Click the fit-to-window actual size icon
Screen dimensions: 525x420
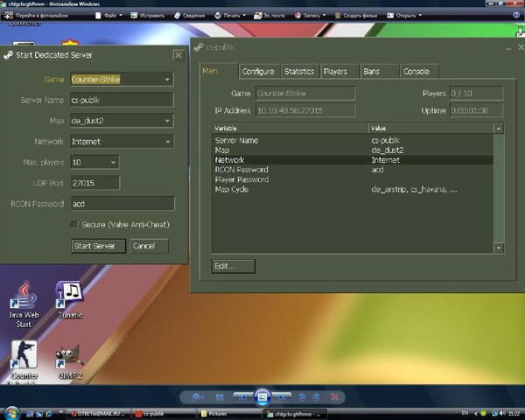click(x=220, y=397)
